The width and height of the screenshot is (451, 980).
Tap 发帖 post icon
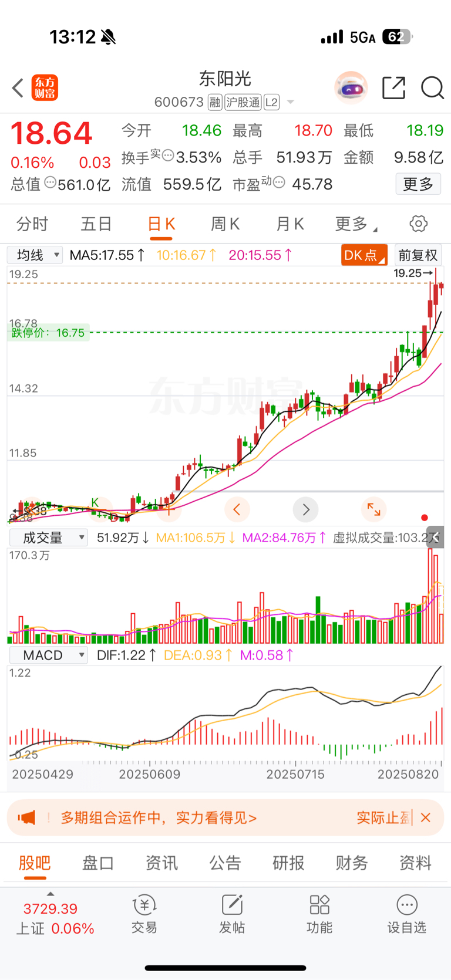tap(232, 914)
